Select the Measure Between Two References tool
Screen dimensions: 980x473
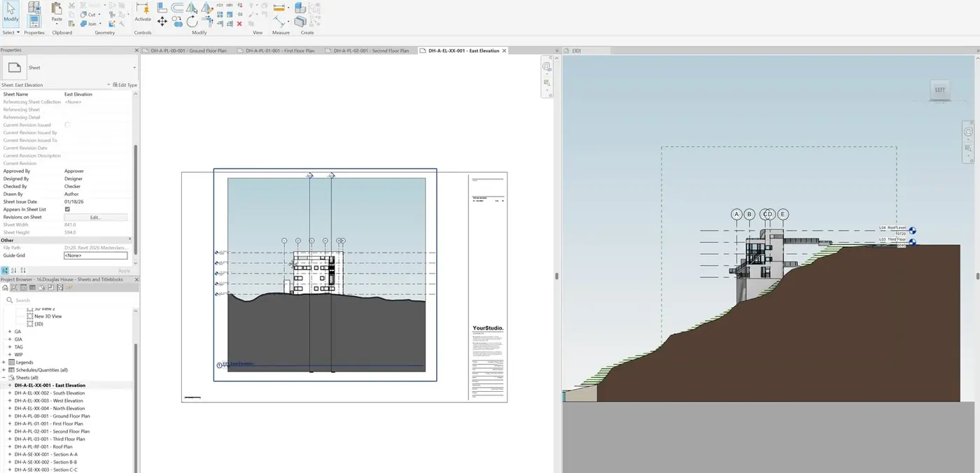(x=279, y=21)
